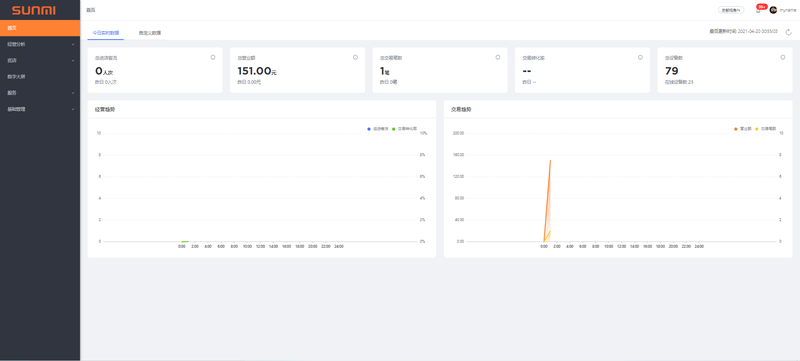Click the online devices 23 text
This screenshot has height=361, width=800.
[679, 82]
